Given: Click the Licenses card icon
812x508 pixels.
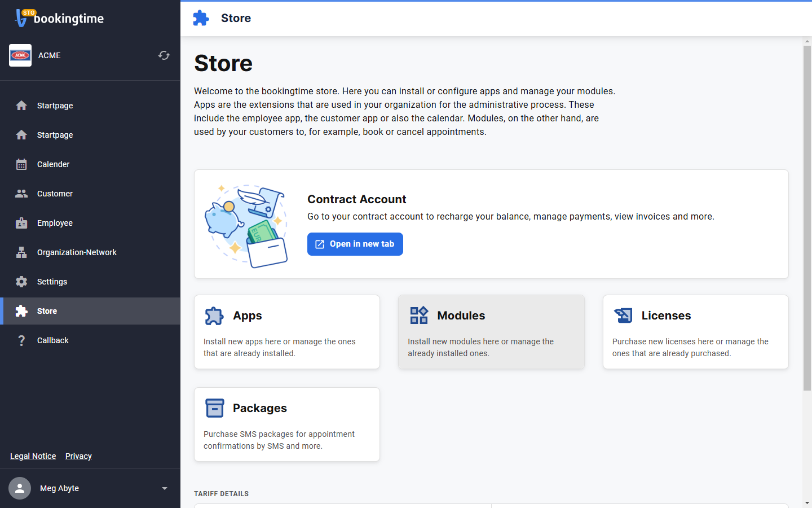Looking at the screenshot, I should pyautogui.click(x=623, y=316).
